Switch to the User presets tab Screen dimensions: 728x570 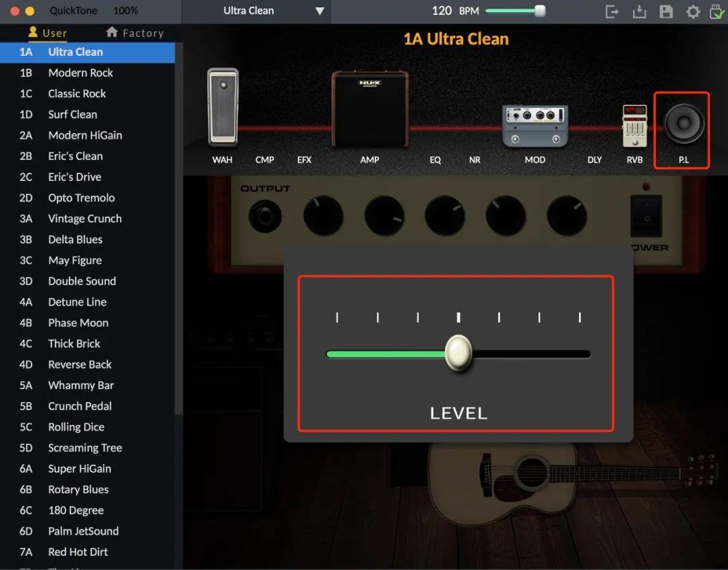click(47, 32)
